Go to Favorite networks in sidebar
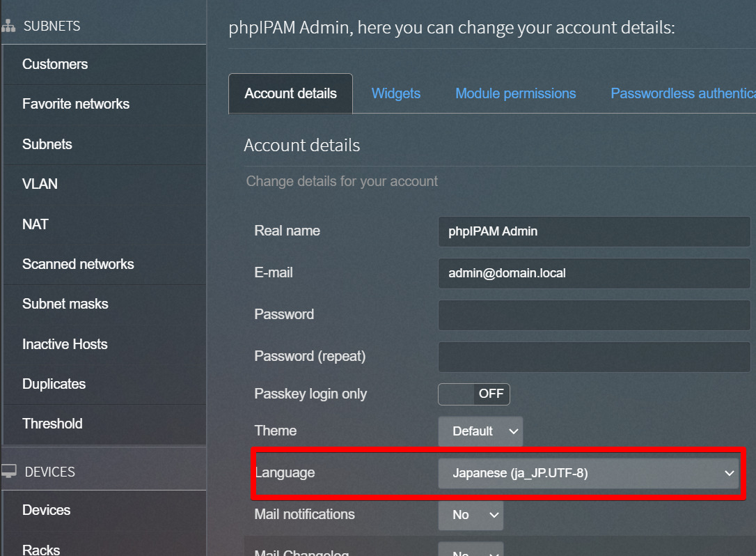Screen dimensions: 756x556 click(104, 105)
